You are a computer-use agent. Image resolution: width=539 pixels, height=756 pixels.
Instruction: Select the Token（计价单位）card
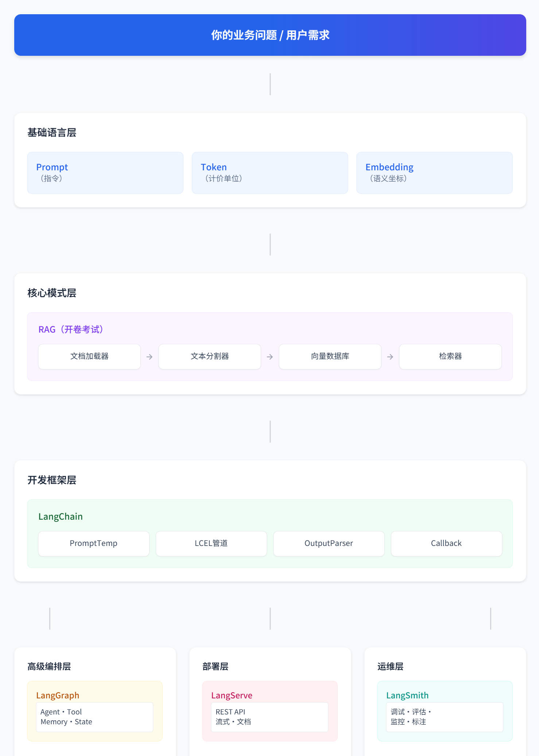[270, 173]
